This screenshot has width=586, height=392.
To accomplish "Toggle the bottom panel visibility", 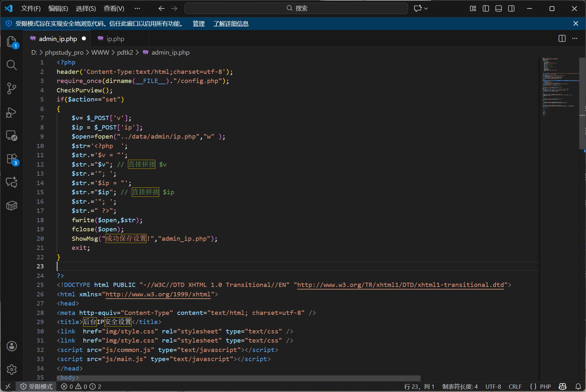I will (x=498, y=8).
